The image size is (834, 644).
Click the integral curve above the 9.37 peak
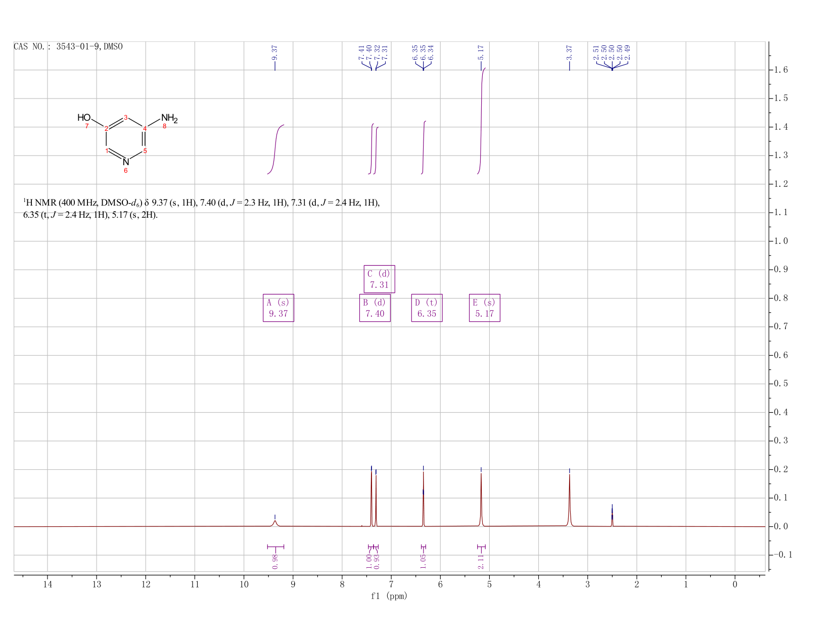[275, 149]
